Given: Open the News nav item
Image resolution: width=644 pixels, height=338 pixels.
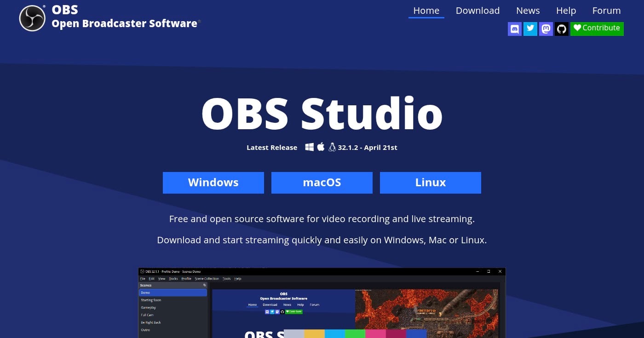Looking at the screenshot, I should (x=528, y=11).
